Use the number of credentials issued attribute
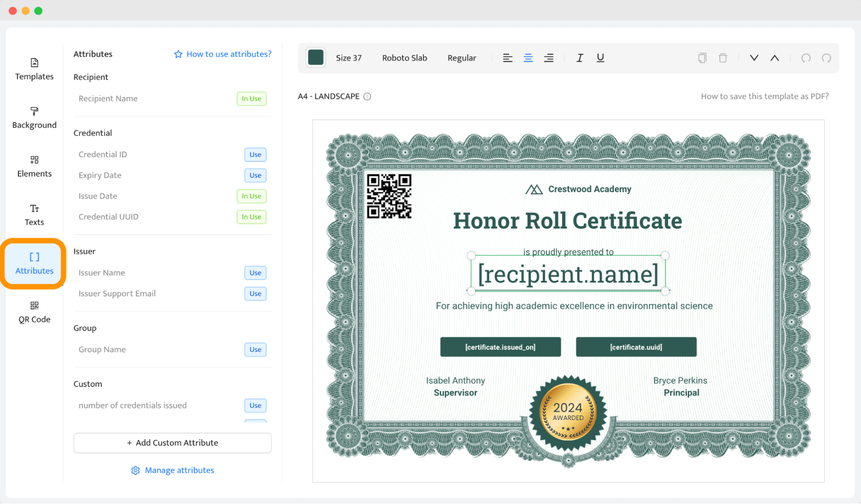The width and height of the screenshot is (861, 504). pos(255,405)
